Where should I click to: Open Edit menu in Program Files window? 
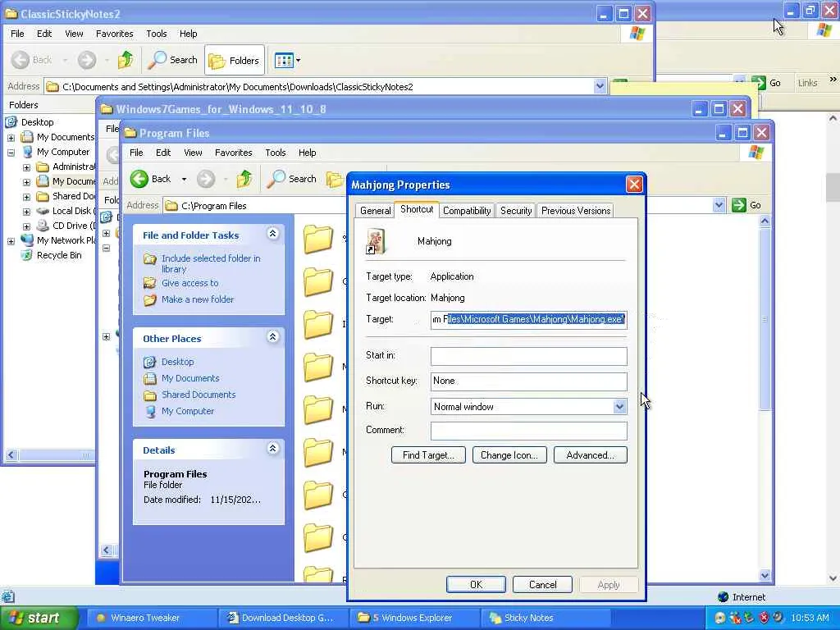pos(163,153)
